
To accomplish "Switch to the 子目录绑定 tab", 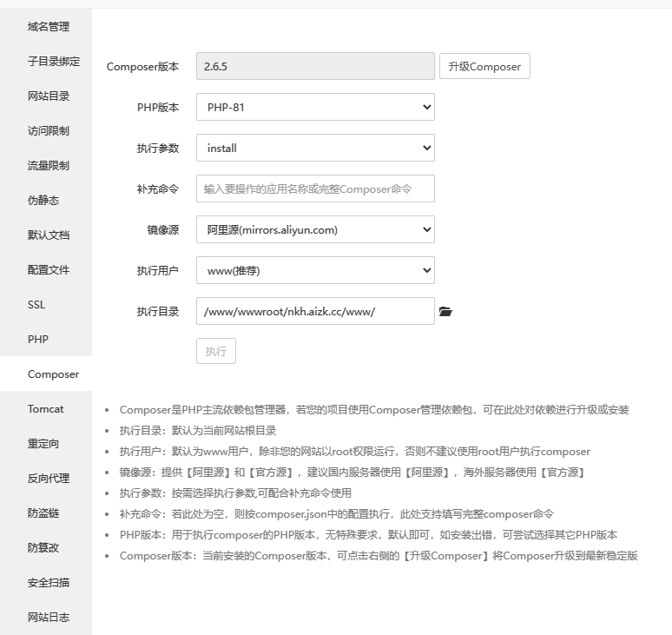I will coord(46,62).
